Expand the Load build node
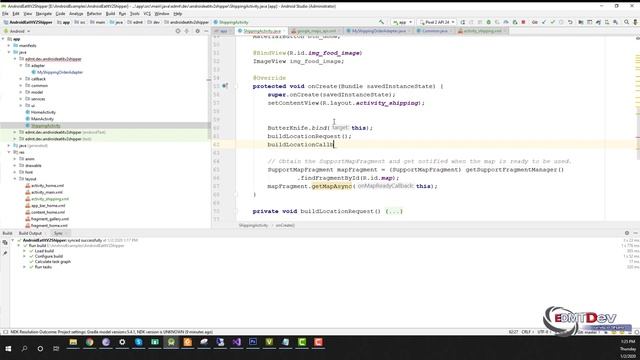This screenshot has width=640, height=360. coord(24,251)
